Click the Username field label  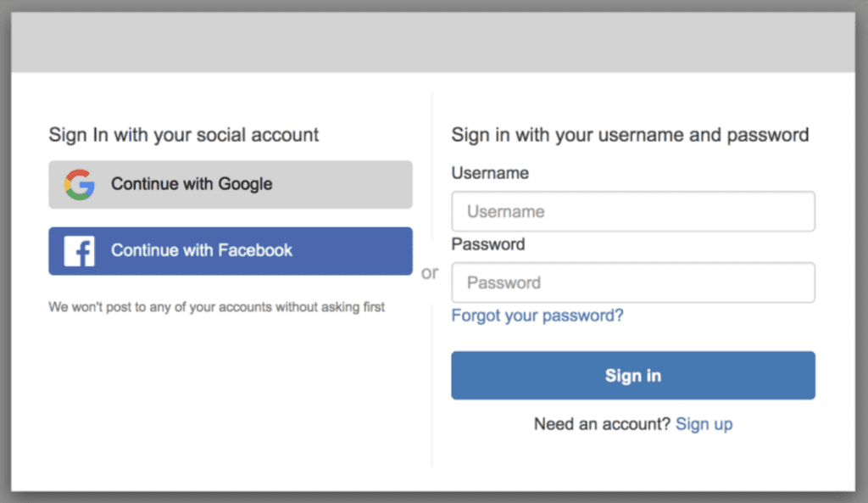pyautogui.click(x=490, y=172)
